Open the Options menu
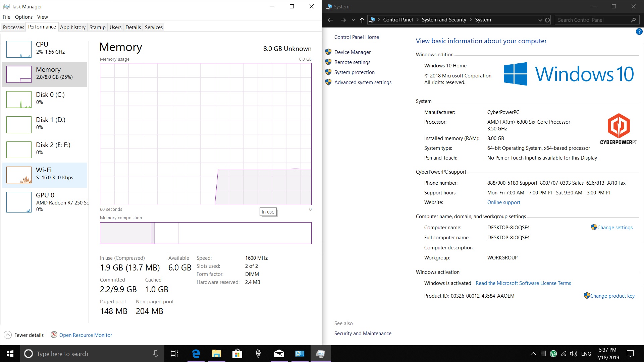This screenshot has width=644, height=362. pyautogui.click(x=23, y=17)
